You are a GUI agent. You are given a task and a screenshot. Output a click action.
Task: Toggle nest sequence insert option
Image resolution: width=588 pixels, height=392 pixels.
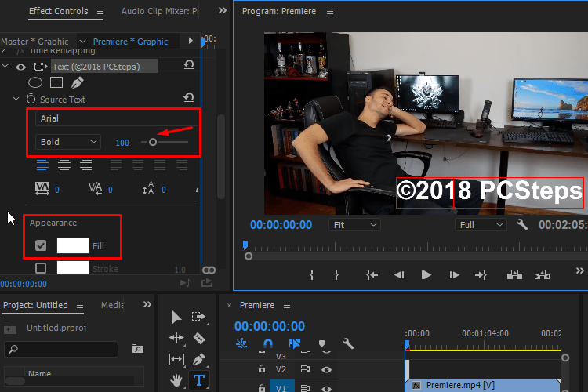(x=241, y=343)
